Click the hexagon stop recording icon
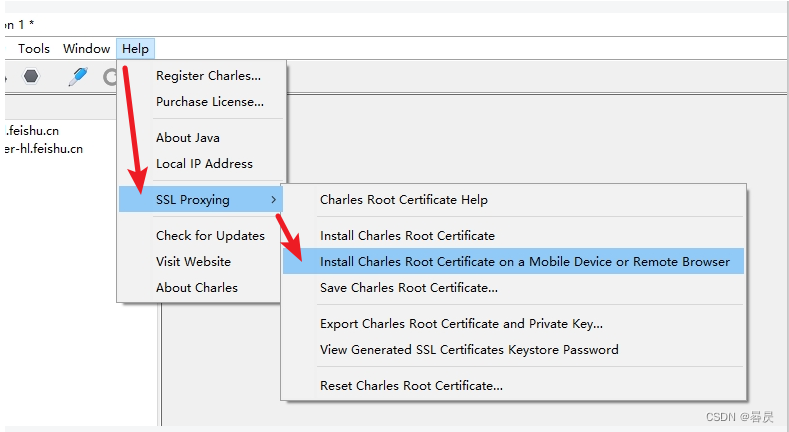 pyautogui.click(x=31, y=76)
